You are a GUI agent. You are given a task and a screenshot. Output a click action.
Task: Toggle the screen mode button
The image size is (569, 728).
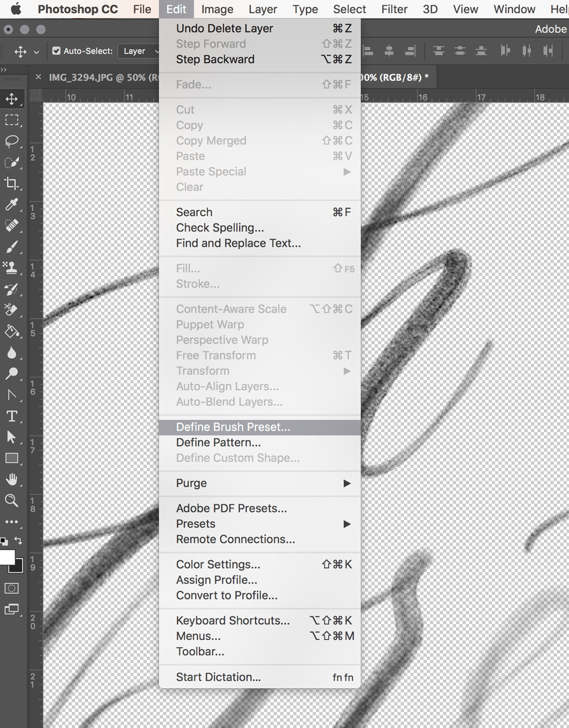click(13, 609)
